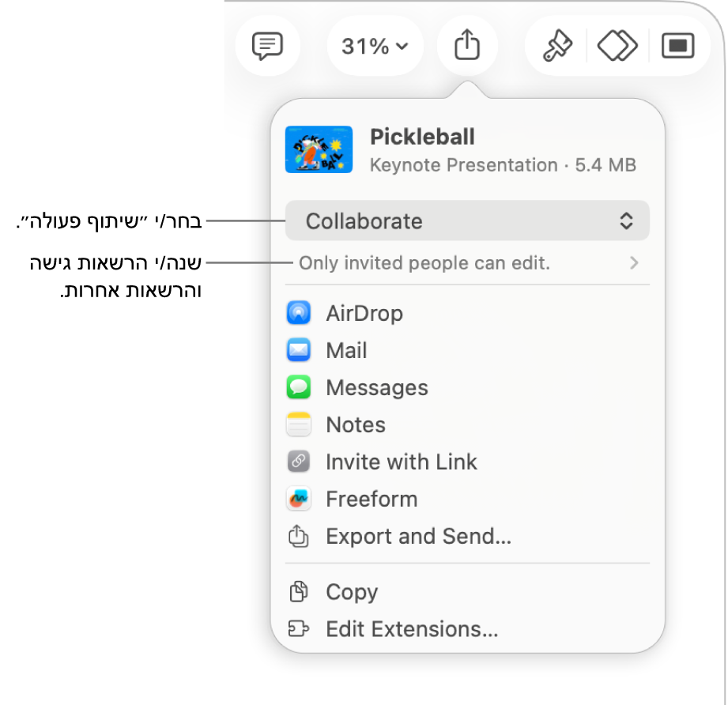
Task: Click the Freeform app icon
Action: point(299,499)
